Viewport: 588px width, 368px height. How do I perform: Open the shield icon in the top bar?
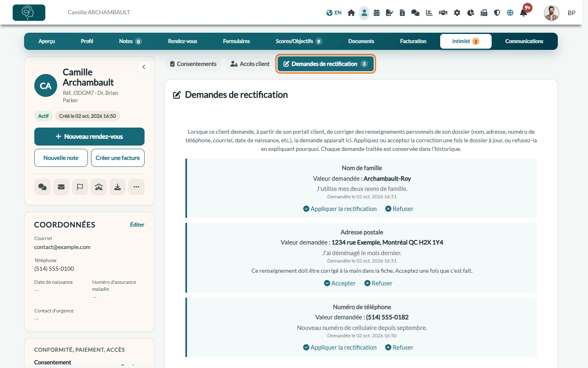497,13
